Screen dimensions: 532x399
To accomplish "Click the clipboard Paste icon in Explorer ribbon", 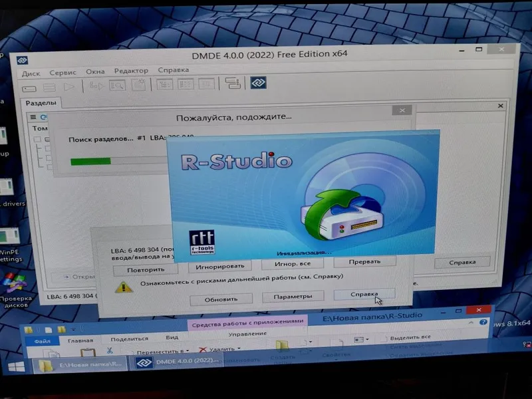I will 88,352.
